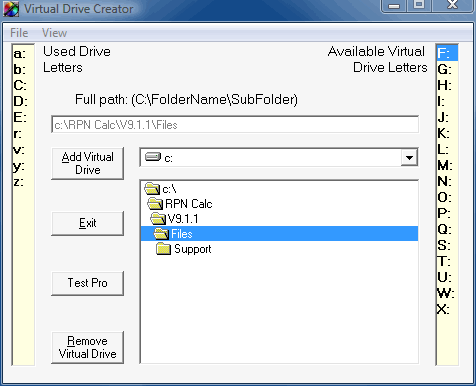Image resolution: width=476 pixels, height=386 pixels.
Task: Click the Remove Virtual Drive button
Action: click(x=88, y=347)
